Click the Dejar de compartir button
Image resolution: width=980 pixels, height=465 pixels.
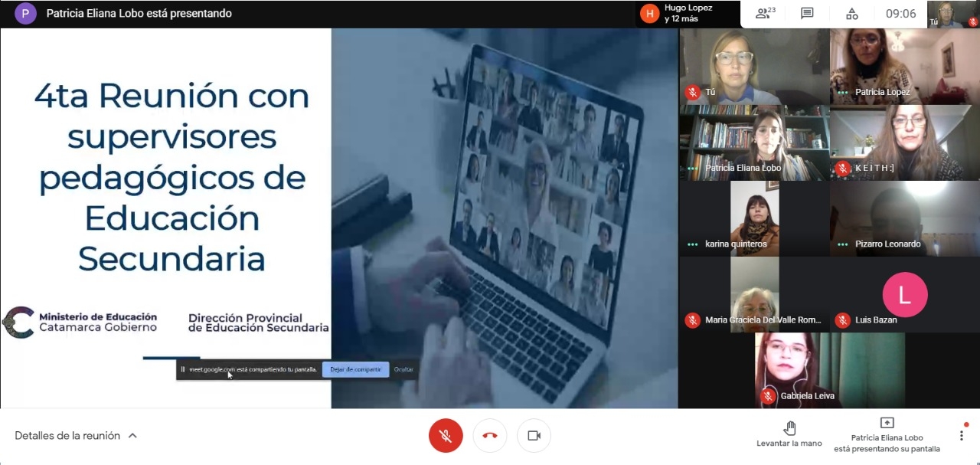(355, 369)
